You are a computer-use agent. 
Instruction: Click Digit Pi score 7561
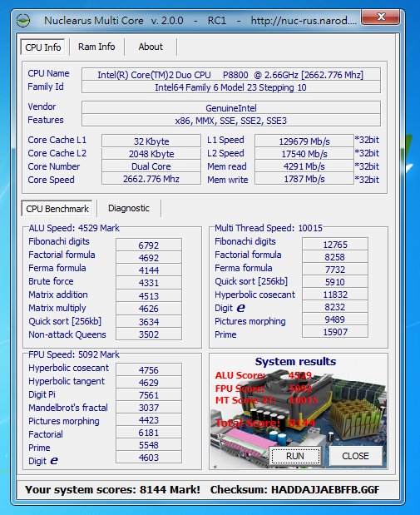149,395
